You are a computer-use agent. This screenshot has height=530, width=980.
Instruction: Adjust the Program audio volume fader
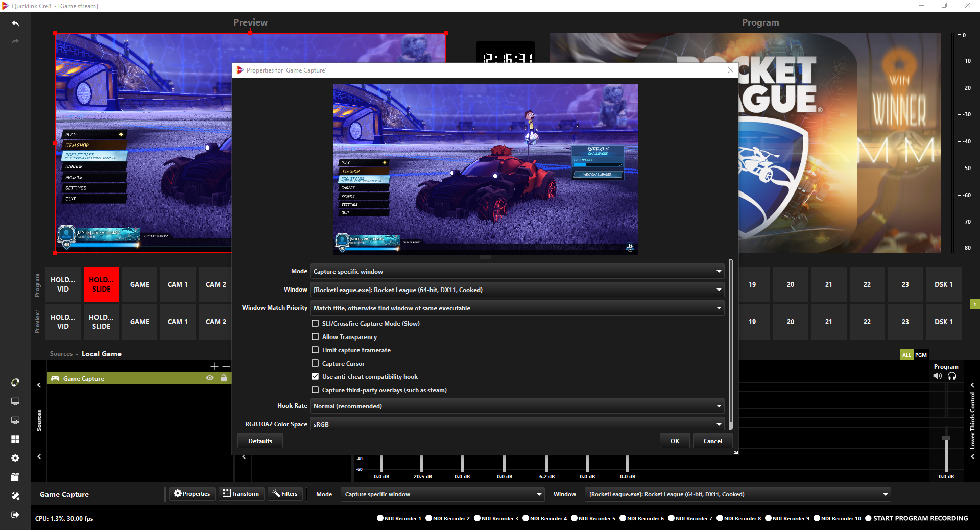(x=946, y=439)
